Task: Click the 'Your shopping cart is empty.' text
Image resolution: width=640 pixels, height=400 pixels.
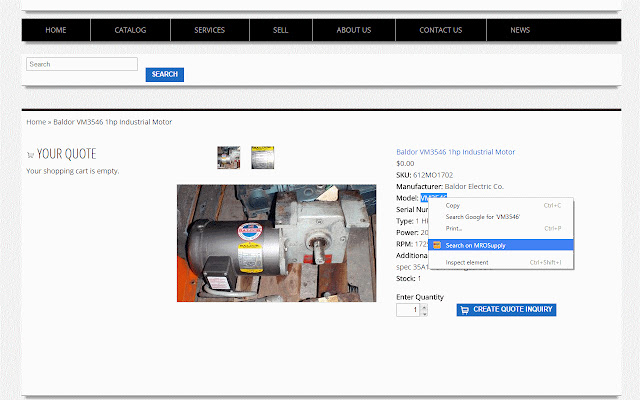Action: [73, 171]
